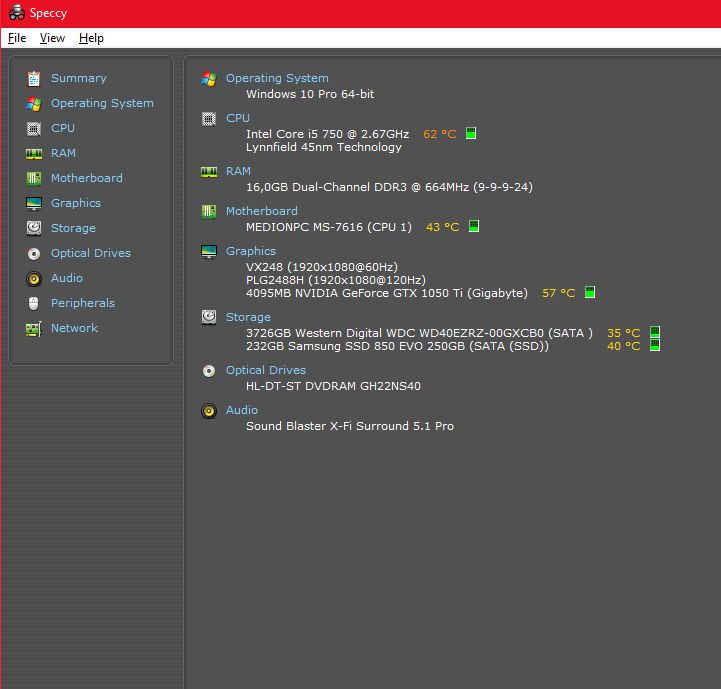The image size is (721, 689).
Task: Click the Windows flag icon in summary panel
Action: coord(209,79)
